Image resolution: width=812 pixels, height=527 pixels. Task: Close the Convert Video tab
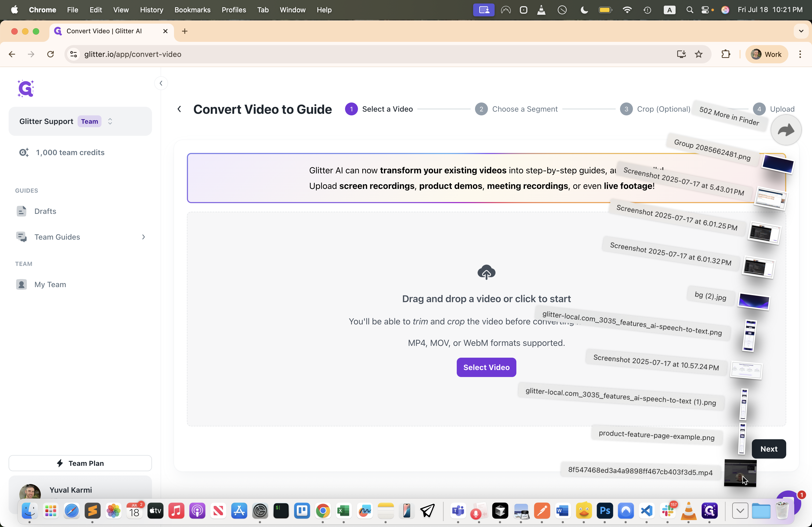pos(165,31)
